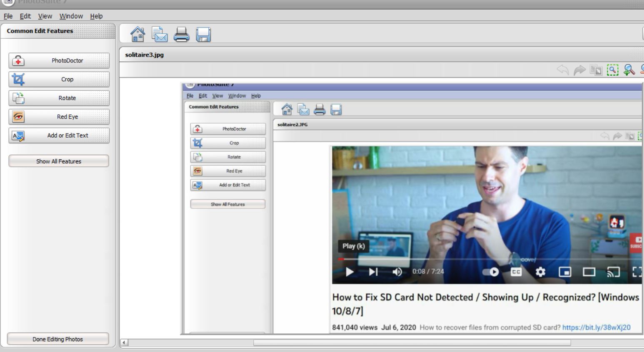Open the Help menu in the main window
Screen dimensions: 644x352
pyautogui.click(x=96, y=16)
